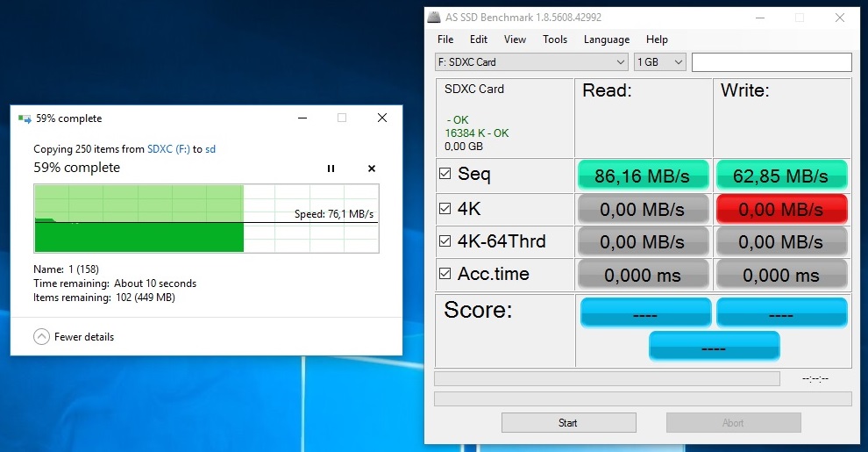Click the lower benchmark progress bar

pyautogui.click(x=643, y=398)
